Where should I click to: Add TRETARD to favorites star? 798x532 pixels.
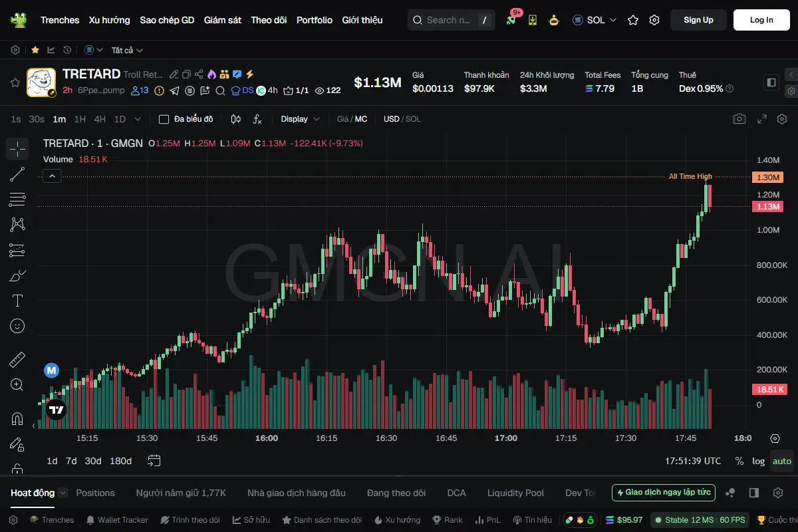[15, 82]
